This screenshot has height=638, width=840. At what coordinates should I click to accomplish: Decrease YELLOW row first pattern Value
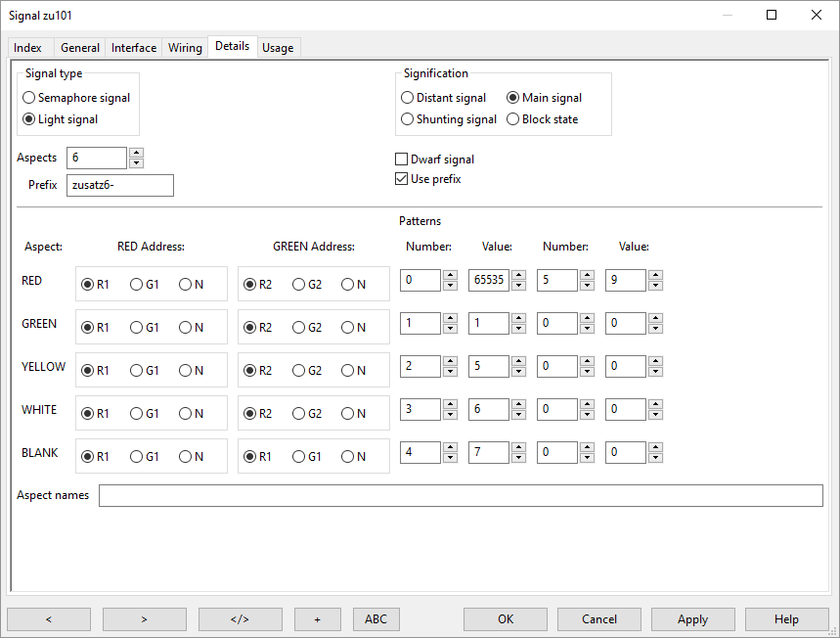pos(518,371)
